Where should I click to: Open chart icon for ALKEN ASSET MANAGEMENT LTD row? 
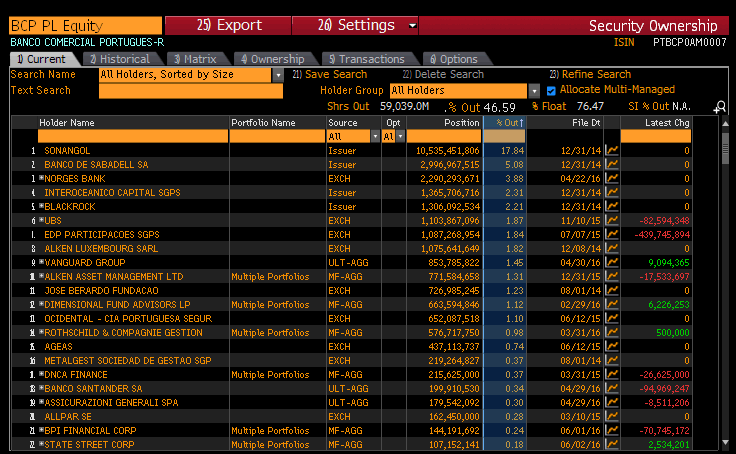click(612, 277)
